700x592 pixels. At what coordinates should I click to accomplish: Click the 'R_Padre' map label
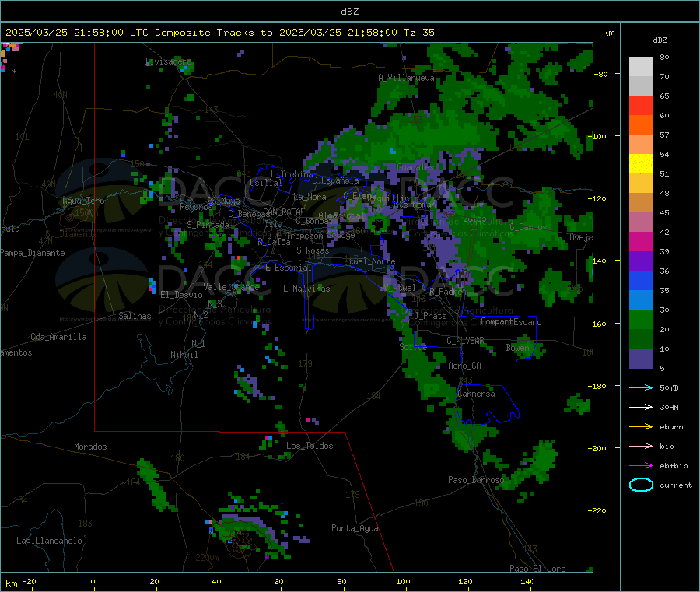point(446,292)
